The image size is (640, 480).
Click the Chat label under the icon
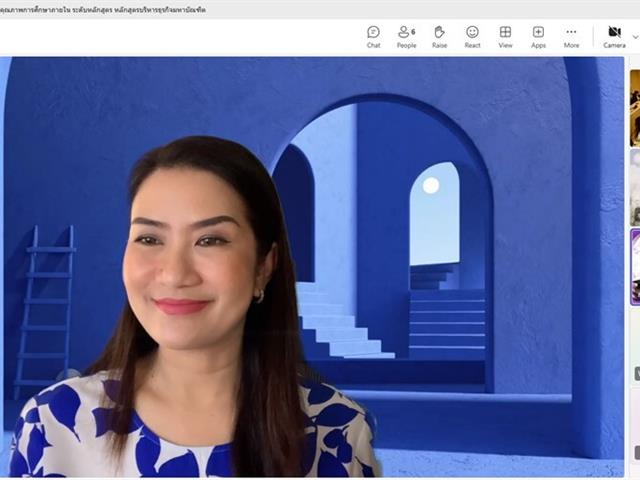coord(373,45)
